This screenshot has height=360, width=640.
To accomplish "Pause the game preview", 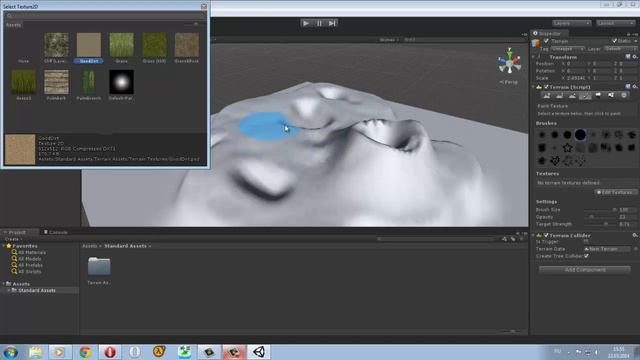I will (319, 23).
